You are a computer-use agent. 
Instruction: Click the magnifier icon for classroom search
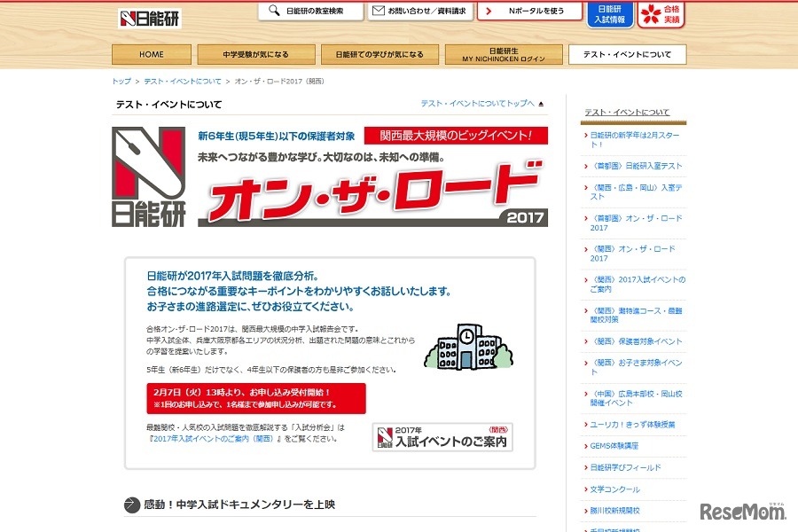274,10
